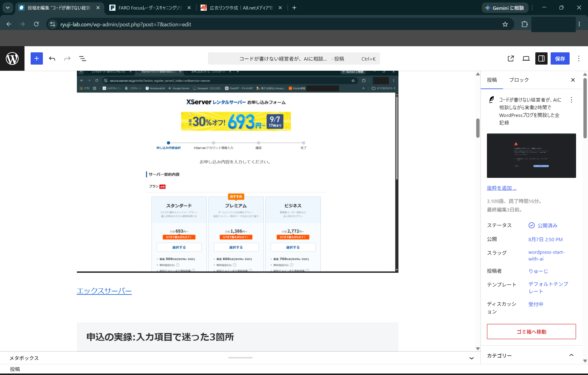Switch to the ブロック sidebar tab
Viewport: 588px width, 375px height.
519,80
